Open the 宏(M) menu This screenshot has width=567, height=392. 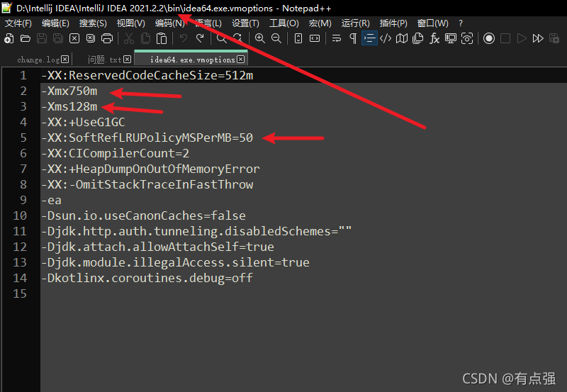point(320,23)
